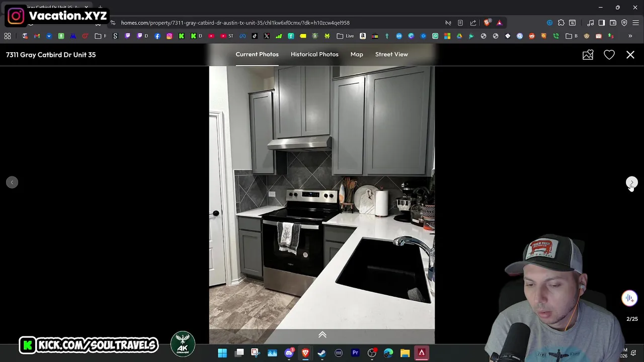Viewport: 644px width, 362px height.
Task: Expand the bottom panel with the double chevron
Action: click(x=323, y=335)
